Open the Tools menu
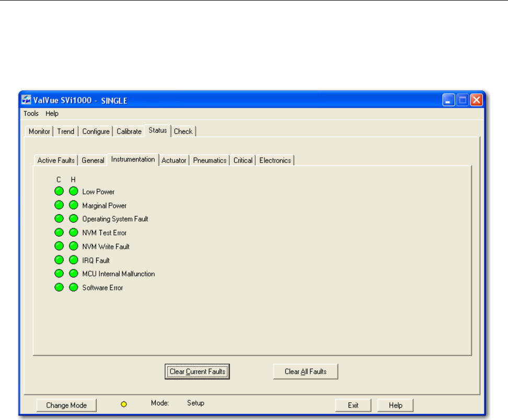Viewport: 508px width, 420px height. coord(31,113)
